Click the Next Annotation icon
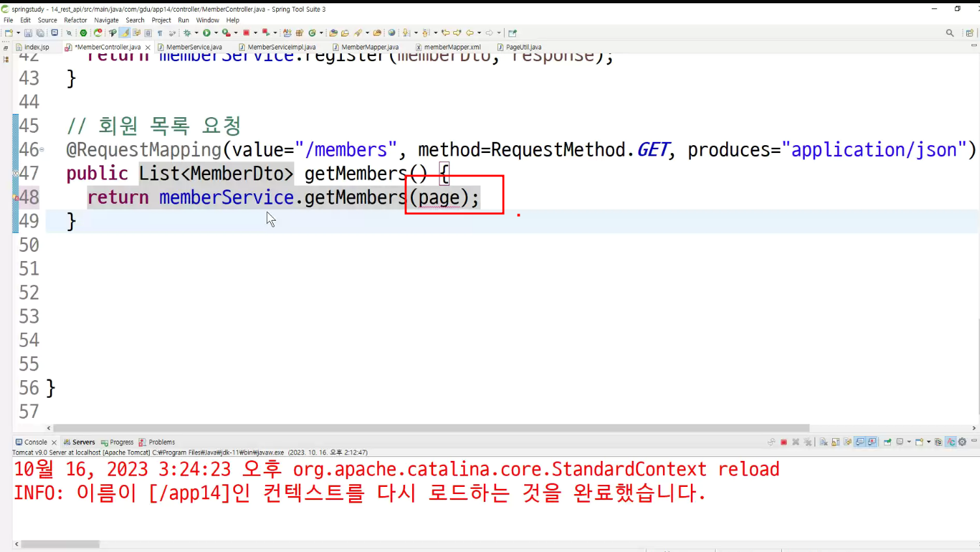The height and width of the screenshot is (552, 980). click(x=406, y=33)
